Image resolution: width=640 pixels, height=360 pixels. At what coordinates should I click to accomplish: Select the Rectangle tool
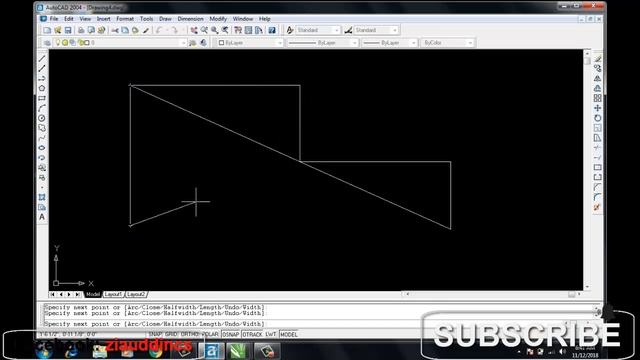click(x=42, y=98)
